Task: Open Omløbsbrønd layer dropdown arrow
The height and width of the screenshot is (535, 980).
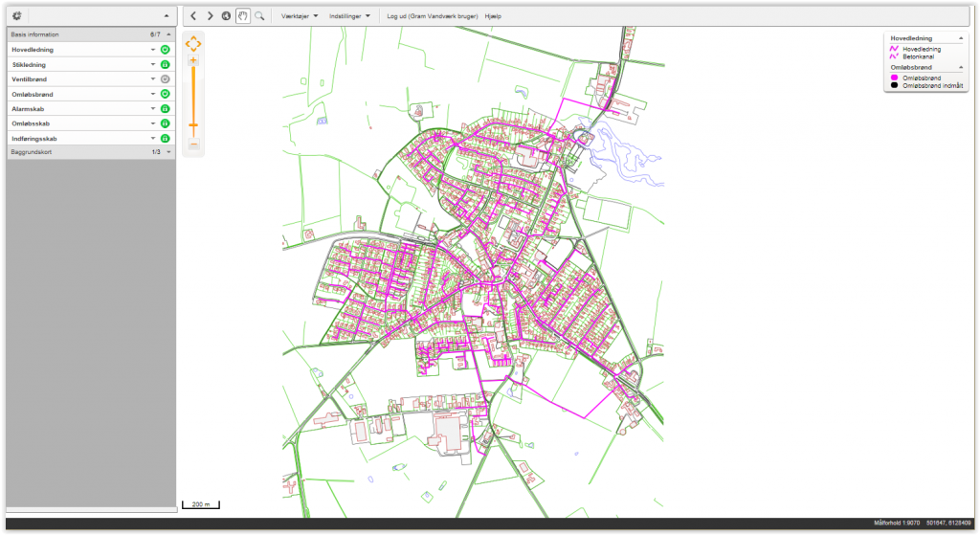Action: point(152,94)
